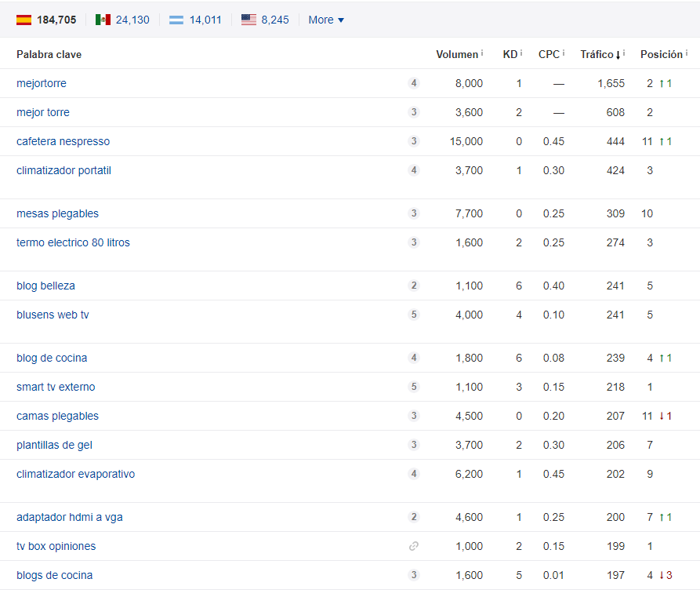The width and height of the screenshot is (700, 597).
Task: Open the blusens web tv keyword link
Action: tap(53, 315)
